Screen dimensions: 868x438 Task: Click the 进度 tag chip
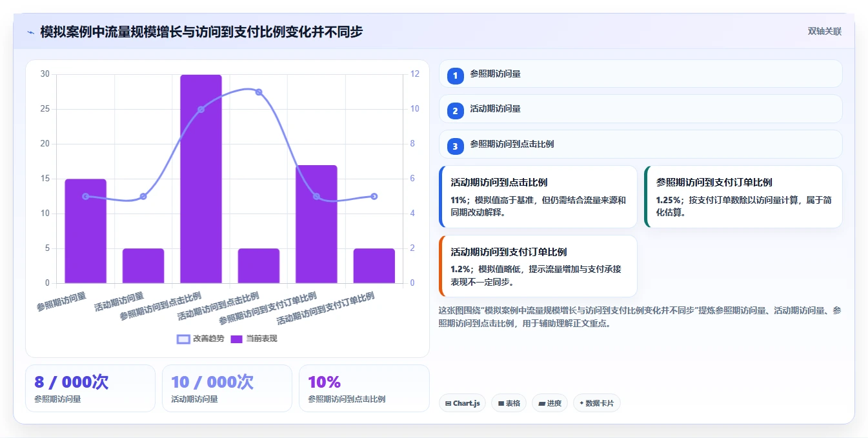coord(550,403)
